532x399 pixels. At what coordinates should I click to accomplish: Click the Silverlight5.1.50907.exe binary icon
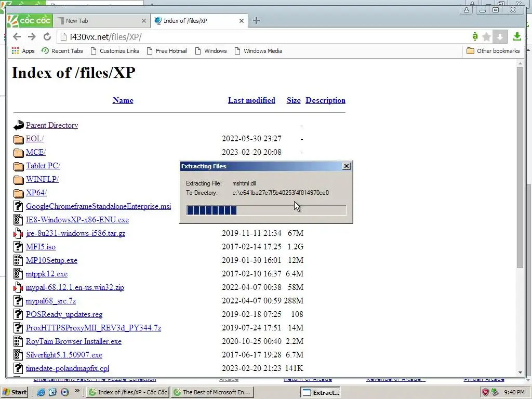pyautogui.click(x=18, y=355)
